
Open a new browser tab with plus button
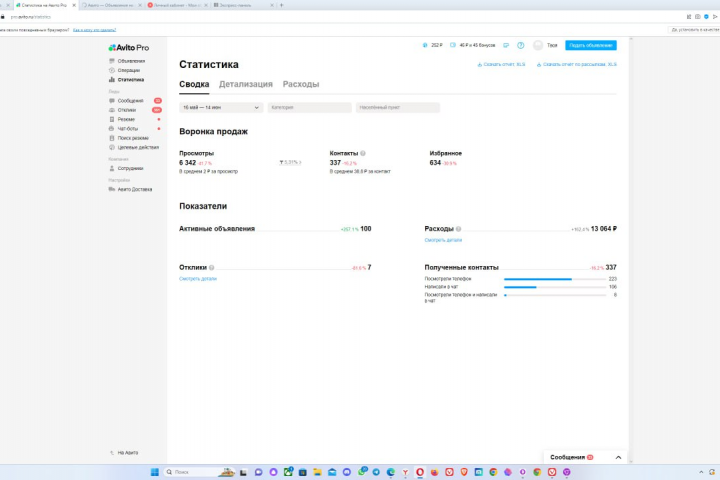point(281,5)
